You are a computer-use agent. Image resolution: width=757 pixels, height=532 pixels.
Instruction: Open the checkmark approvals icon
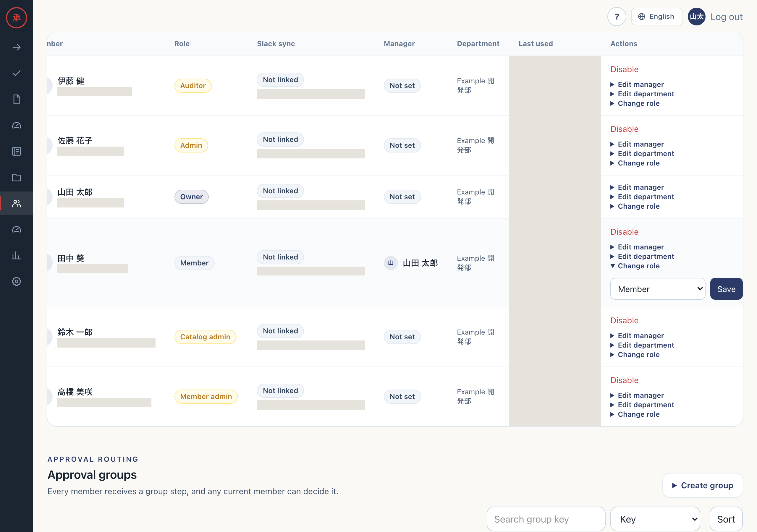coord(17,73)
